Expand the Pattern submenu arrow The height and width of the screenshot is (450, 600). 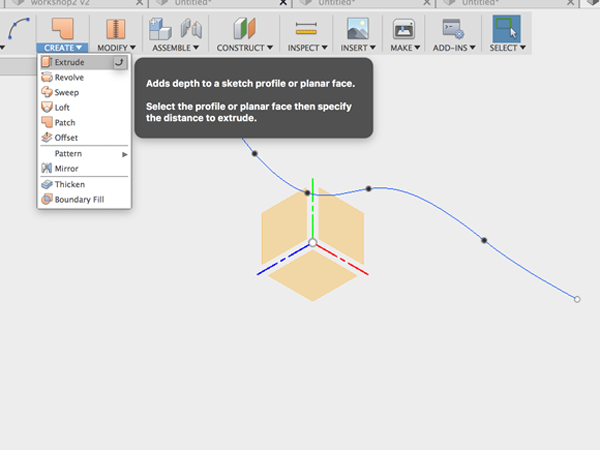125,154
